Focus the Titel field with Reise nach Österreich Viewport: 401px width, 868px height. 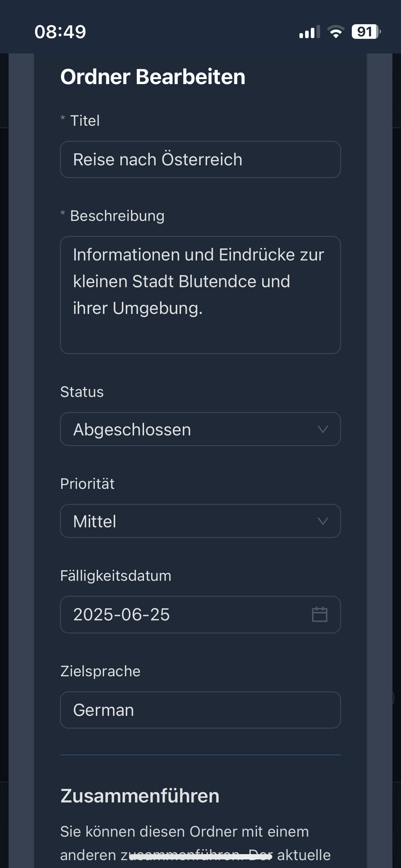click(200, 159)
